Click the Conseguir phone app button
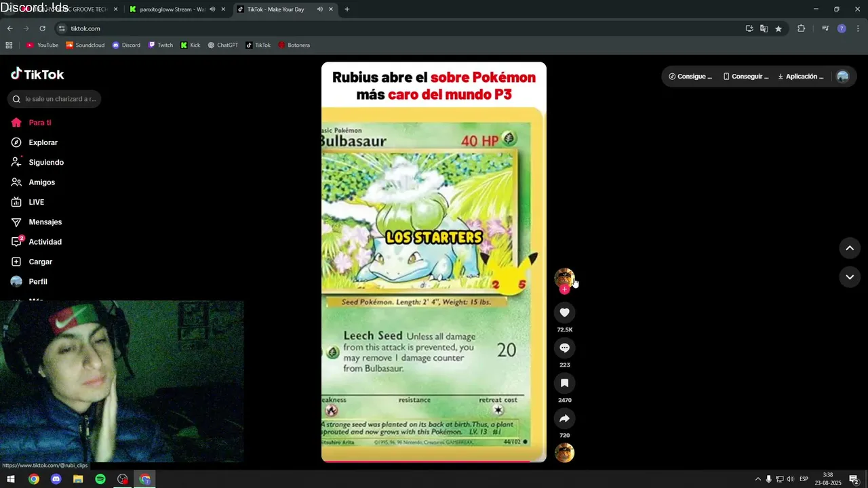Screen dimensions: 868x488 tap(746, 77)
